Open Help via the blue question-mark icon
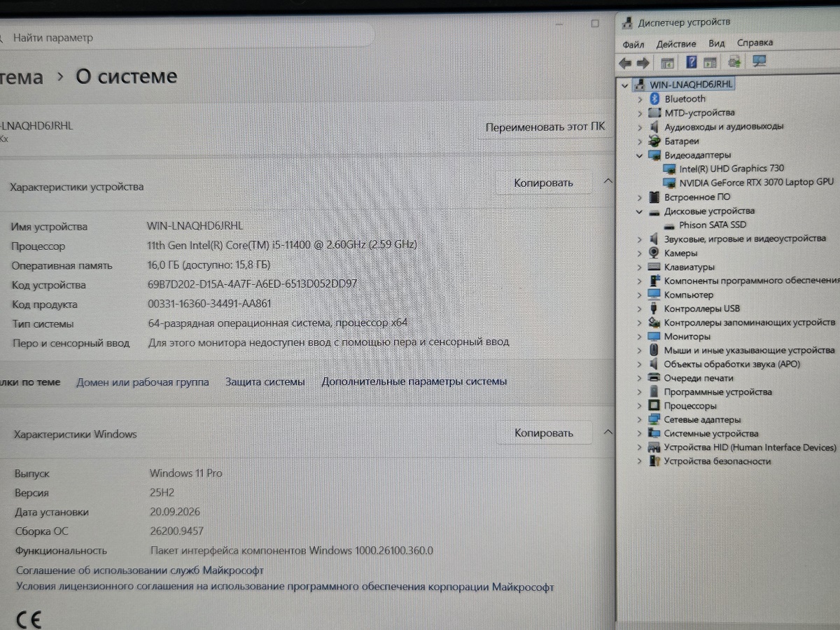840x630 pixels. pyautogui.click(x=692, y=62)
